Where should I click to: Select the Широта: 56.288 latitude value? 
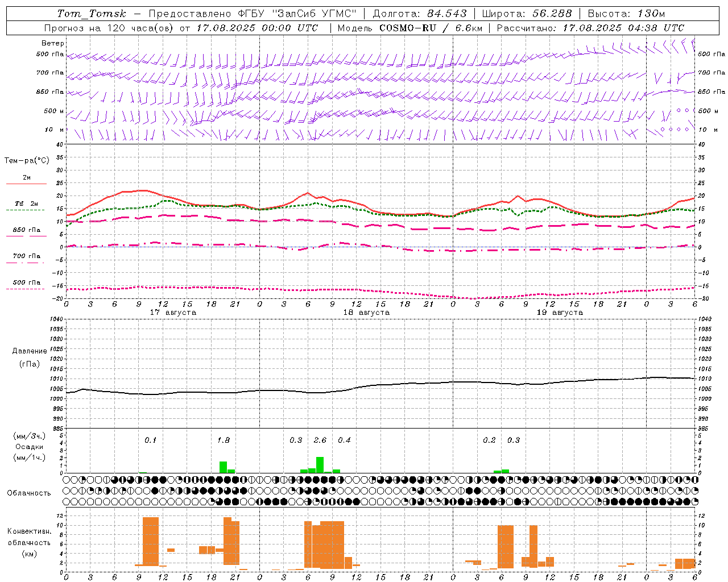click(526, 14)
